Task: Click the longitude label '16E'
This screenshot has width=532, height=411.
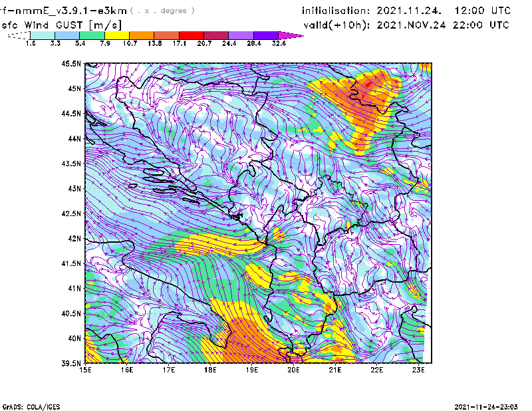Action: tap(127, 370)
